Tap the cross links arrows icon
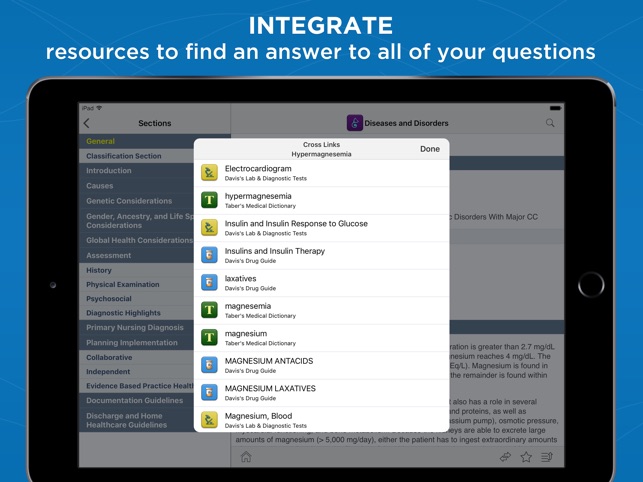 tap(505, 457)
